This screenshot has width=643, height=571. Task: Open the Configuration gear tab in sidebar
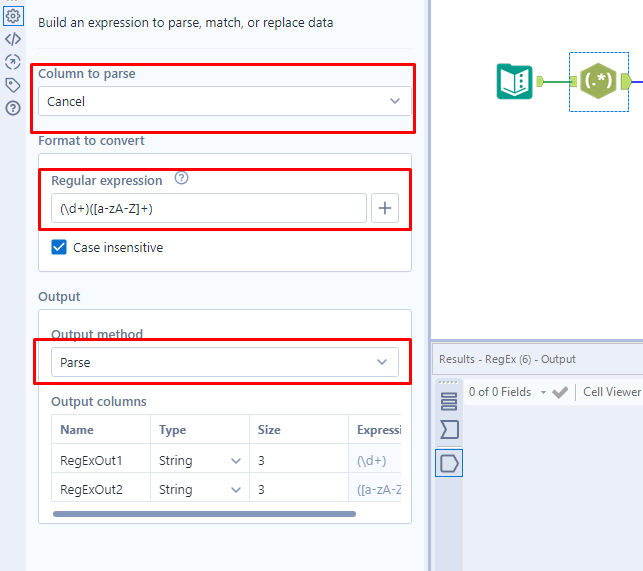(13, 16)
